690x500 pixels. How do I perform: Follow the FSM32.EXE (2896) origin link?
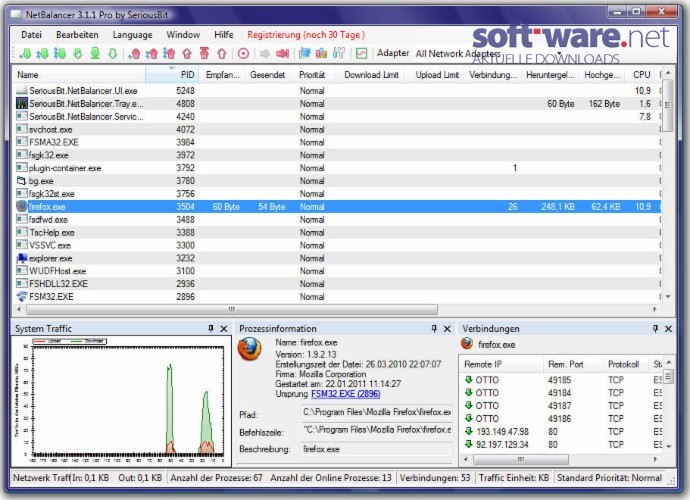(345, 393)
